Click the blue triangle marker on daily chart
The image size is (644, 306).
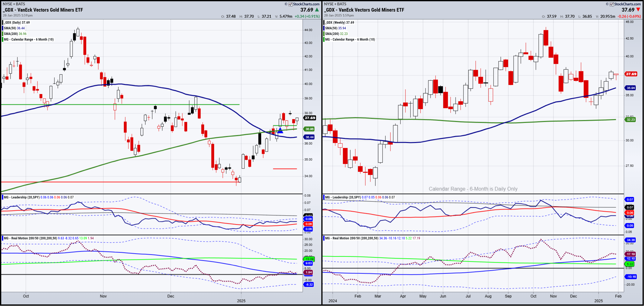pyautogui.click(x=280, y=130)
